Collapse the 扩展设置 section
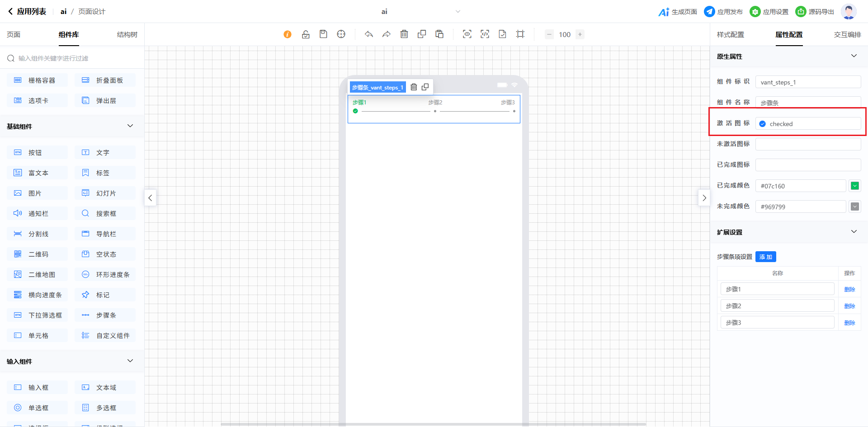Viewport: 868px width, 427px height. coord(854,232)
